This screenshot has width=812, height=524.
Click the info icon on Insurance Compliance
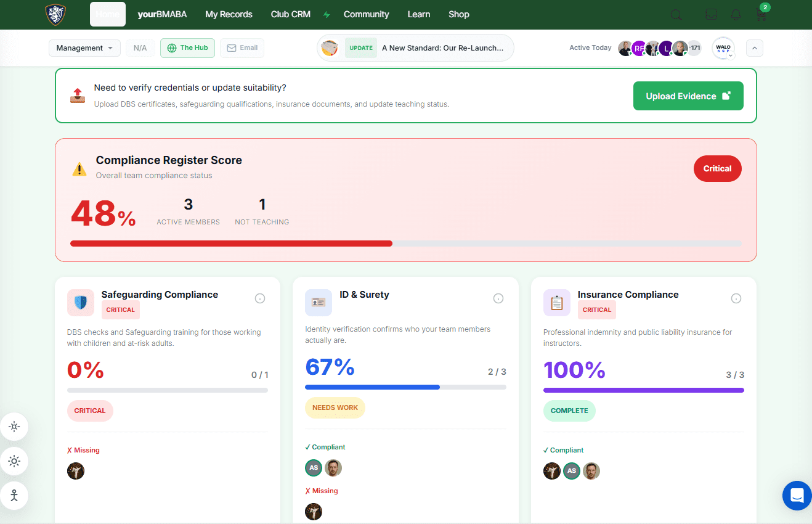pyautogui.click(x=736, y=298)
